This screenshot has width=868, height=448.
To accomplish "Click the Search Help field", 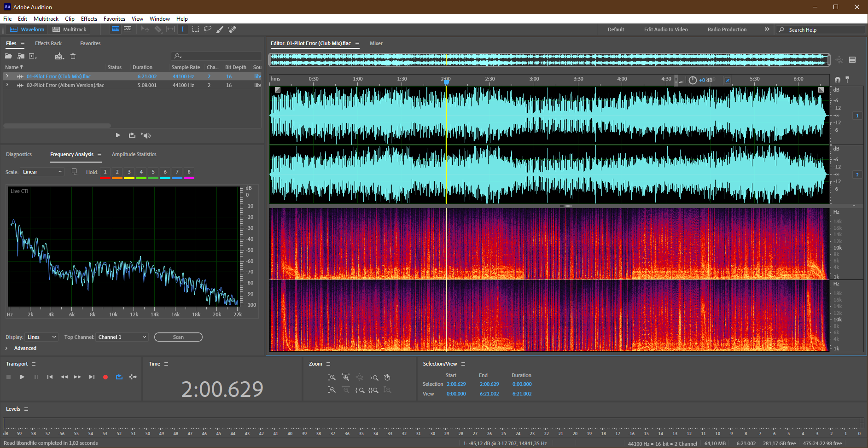I will pyautogui.click(x=821, y=29).
